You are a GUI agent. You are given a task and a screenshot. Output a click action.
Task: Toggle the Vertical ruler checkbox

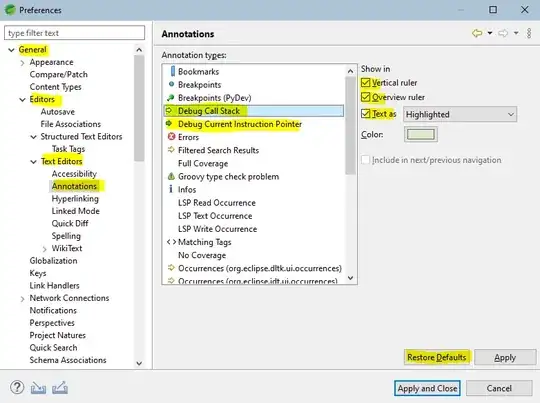click(x=366, y=83)
